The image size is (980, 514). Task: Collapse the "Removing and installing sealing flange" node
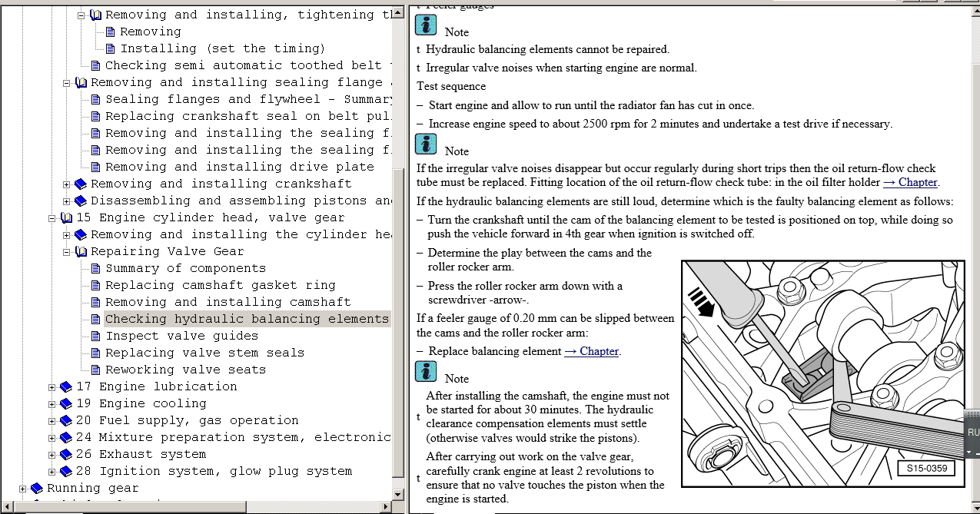tap(66, 83)
